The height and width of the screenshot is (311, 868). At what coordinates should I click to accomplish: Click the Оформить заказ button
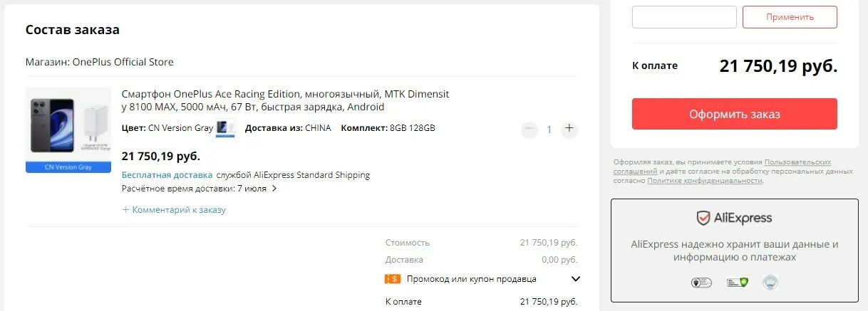pyautogui.click(x=734, y=114)
